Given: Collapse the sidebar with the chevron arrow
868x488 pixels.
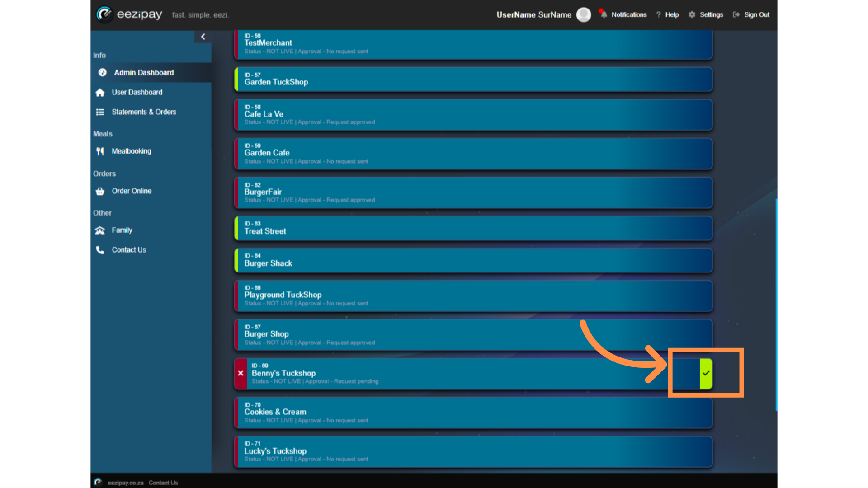Looking at the screenshot, I should point(203,37).
